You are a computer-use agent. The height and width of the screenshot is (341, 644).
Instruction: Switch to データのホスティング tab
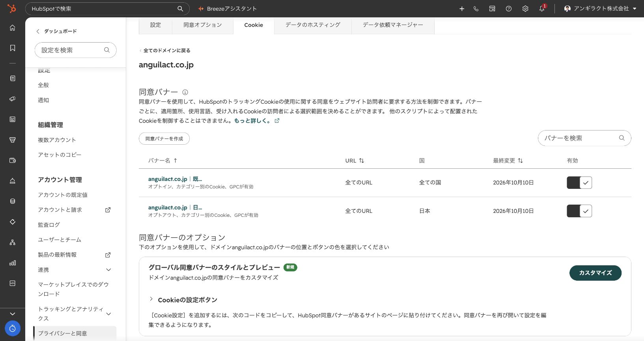(x=313, y=25)
